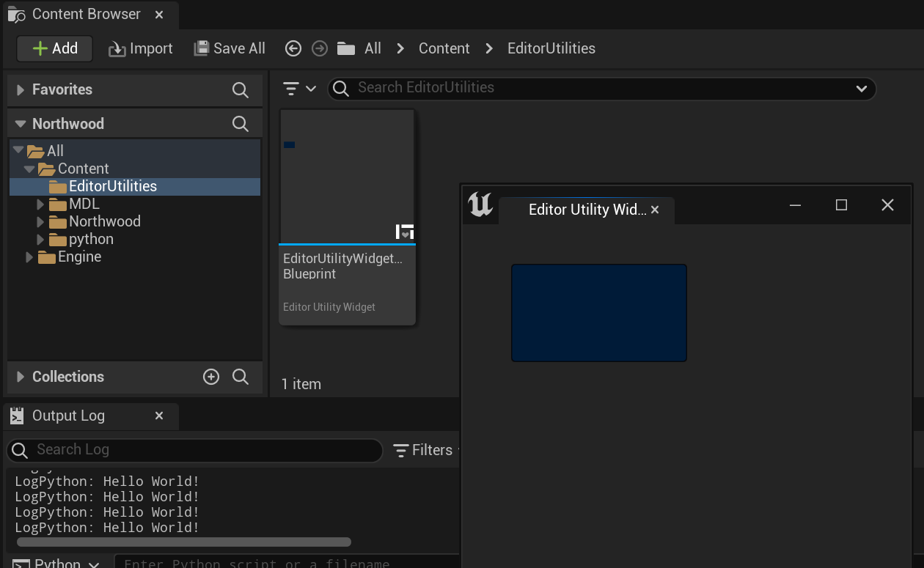The width and height of the screenshot is (924, 568).
Task: Go forward with the right arrow history icon
Action: (319, 48)
